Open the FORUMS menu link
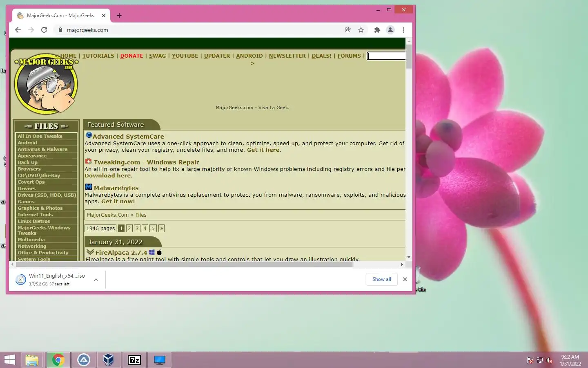The height and width of the screenshot is (368, 588). point(349,56)
